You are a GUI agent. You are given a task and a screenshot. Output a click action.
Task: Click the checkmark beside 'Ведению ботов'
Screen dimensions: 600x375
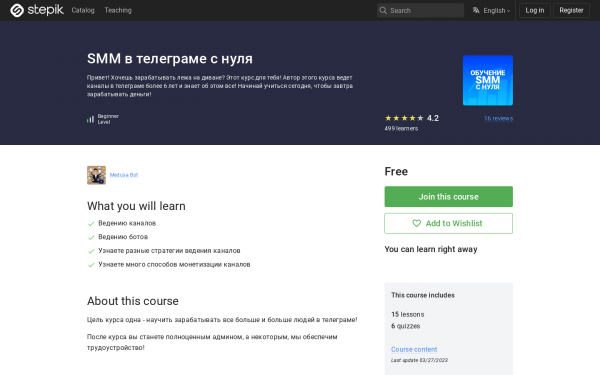tap(91, 238)
